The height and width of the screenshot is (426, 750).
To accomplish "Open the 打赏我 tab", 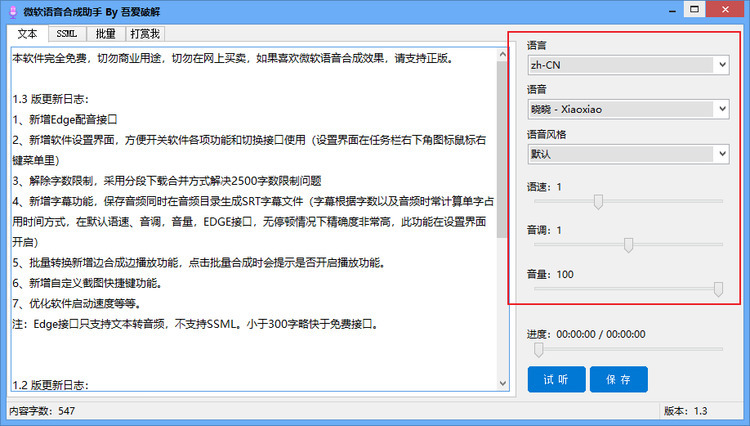I will pyautogui.click(x=145, y=33).
